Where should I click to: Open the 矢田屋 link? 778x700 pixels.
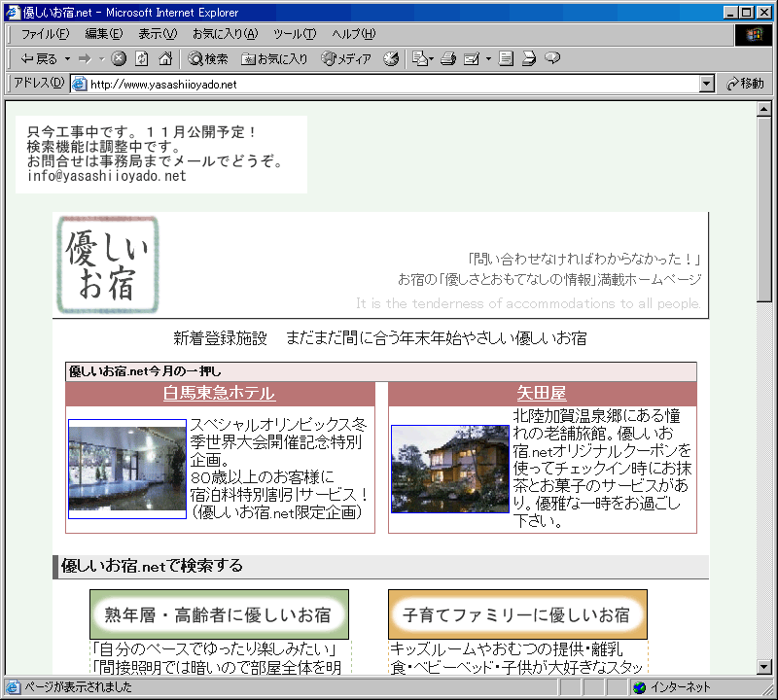(x=542, y=394)
